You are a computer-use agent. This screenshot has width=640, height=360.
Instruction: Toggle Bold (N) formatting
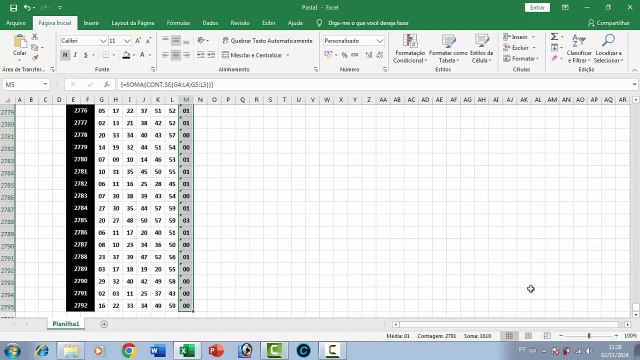64,55
